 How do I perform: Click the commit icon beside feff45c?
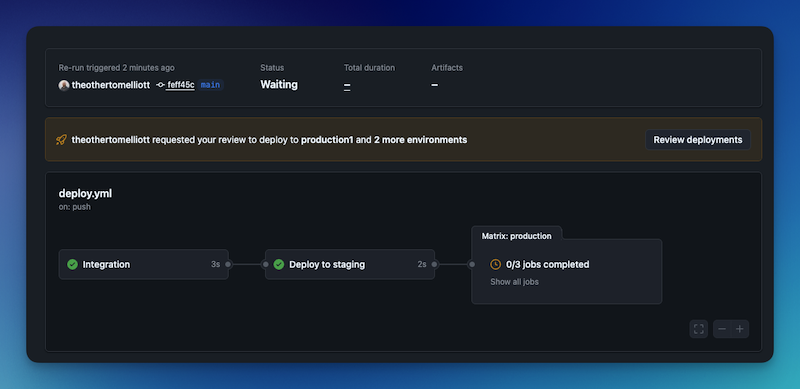(x=160, y=85)
